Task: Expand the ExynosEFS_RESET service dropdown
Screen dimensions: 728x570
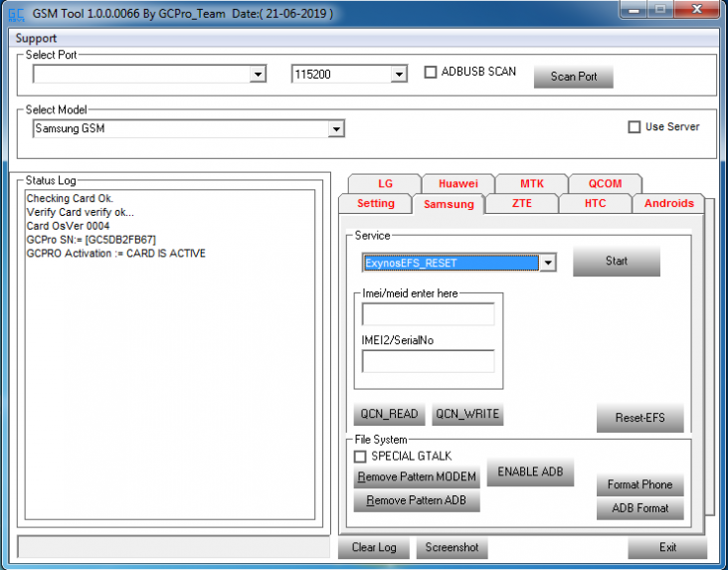Action: 548,263
